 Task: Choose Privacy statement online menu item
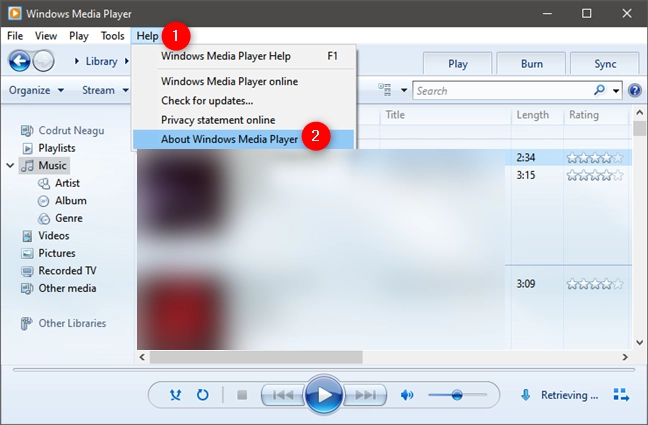(244, 120)
